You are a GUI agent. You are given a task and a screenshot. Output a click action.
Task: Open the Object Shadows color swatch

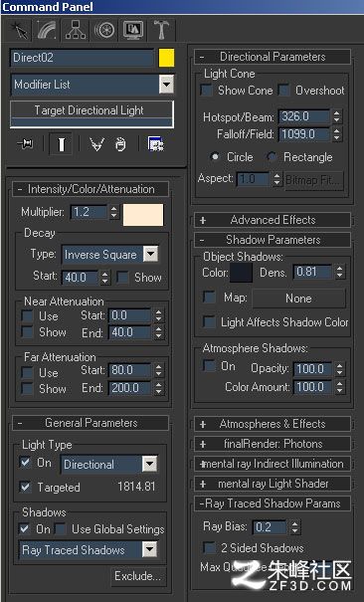click(x=241, y=273)
